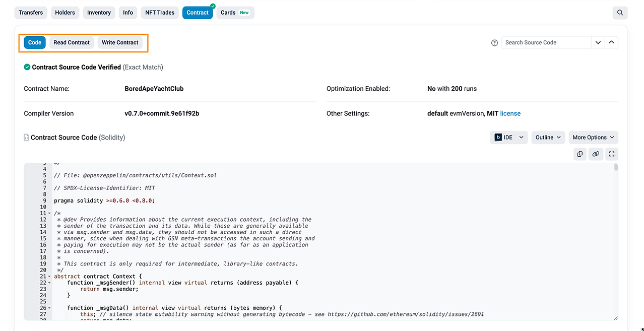
Task: Open the Holders tab
Action: pyautogui.click(x=65, y=13)
